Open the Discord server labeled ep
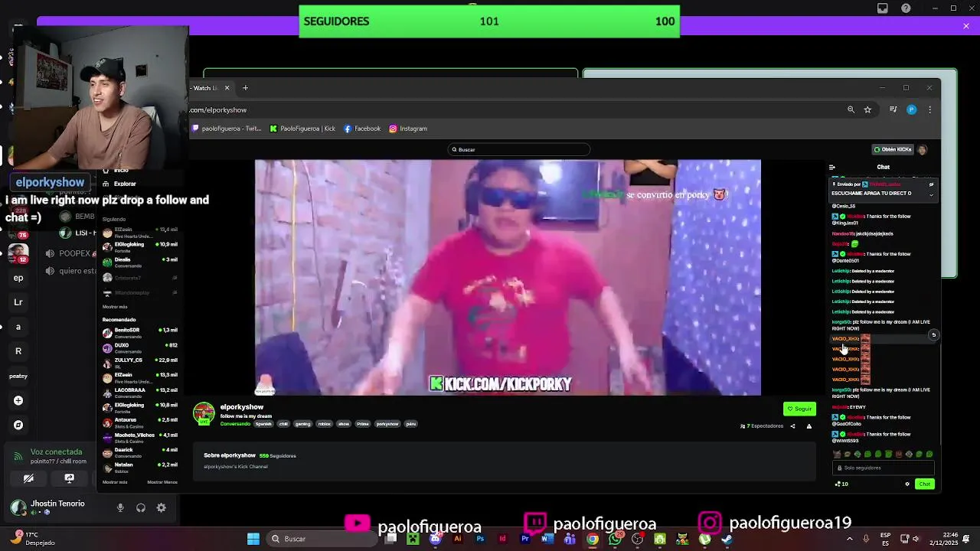980x551 pixels. pyautogui.click(x=18, y=278)
